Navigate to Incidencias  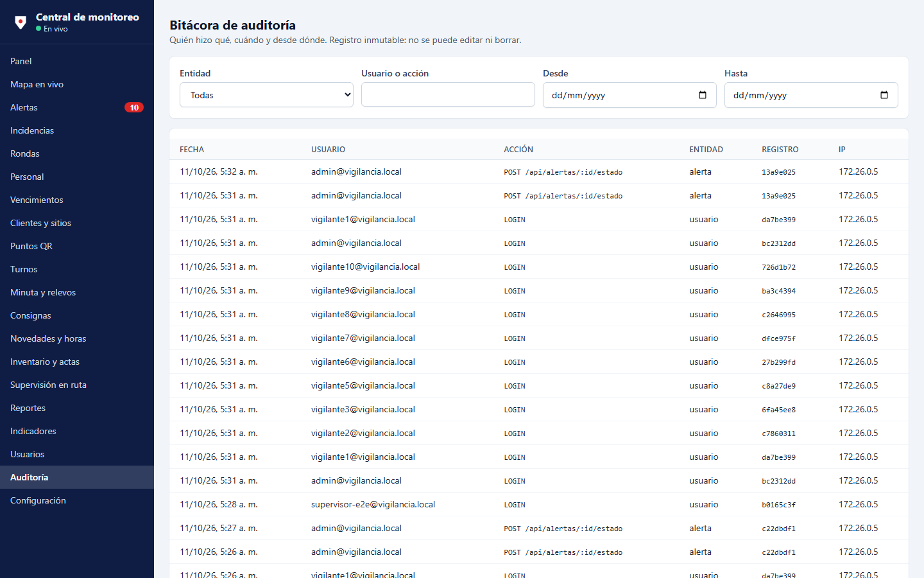click(x=77, y=130)
